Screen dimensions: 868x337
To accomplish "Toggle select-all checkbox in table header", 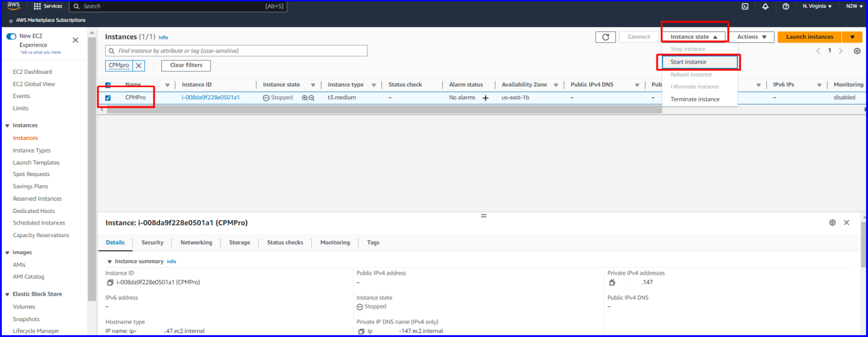I will coord(108,85).
